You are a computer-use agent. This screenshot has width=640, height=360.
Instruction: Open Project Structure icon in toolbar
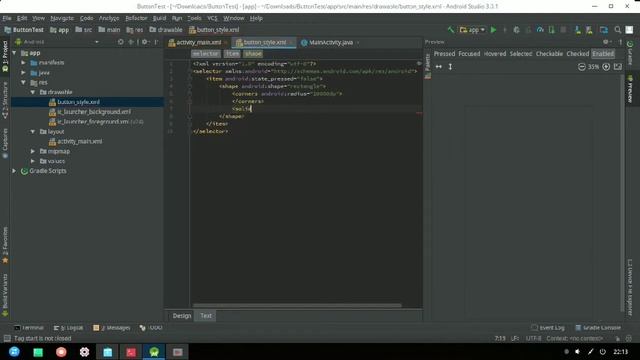tap(604, 30)
